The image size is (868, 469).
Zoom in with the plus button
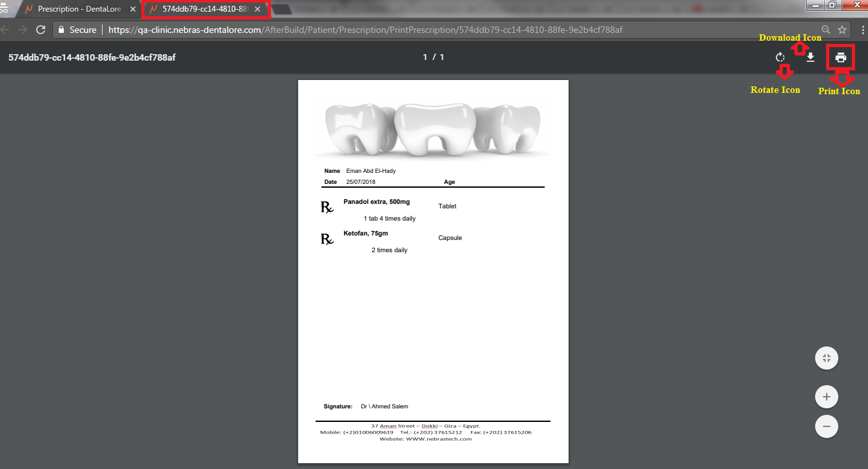click(827, 397)
